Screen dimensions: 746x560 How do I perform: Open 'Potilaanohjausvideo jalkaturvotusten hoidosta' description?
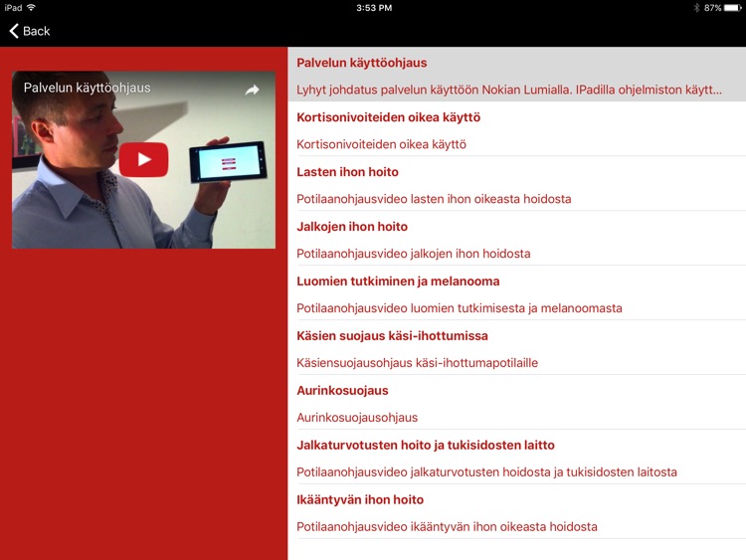tap(486, 472)
